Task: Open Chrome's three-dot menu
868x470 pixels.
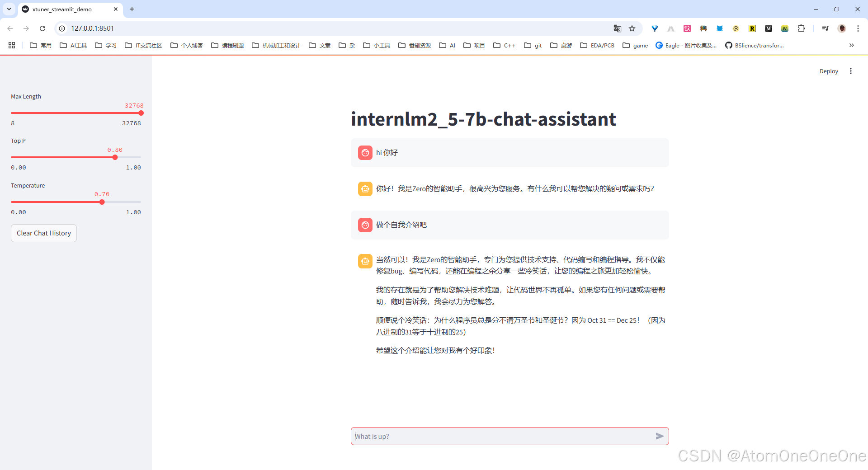Action: pos(858,28)
